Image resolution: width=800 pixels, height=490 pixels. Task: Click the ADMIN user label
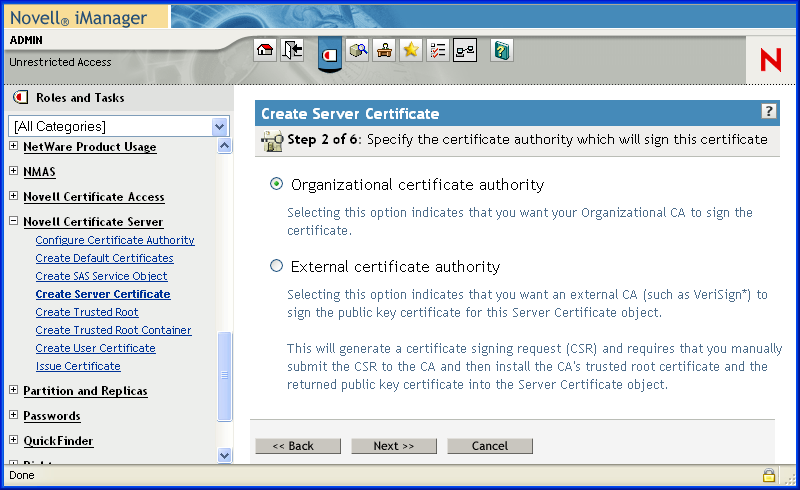[x=26, y=40]
